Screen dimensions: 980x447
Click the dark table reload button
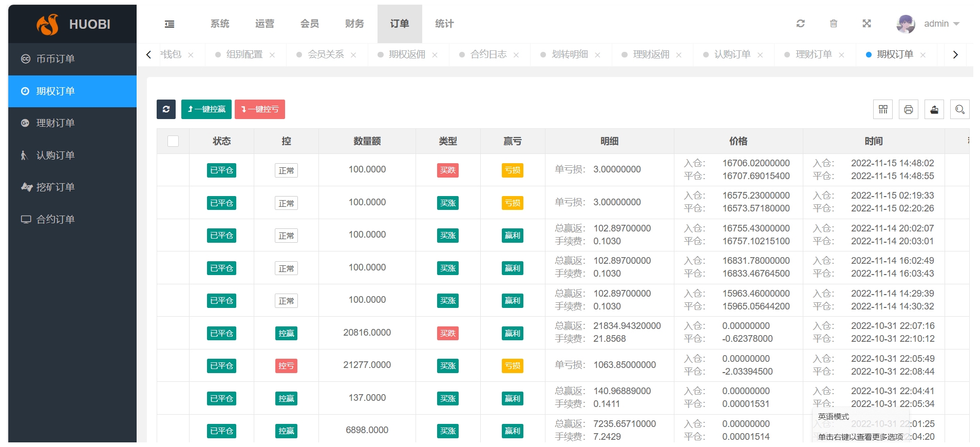click(x=166, y=109)
